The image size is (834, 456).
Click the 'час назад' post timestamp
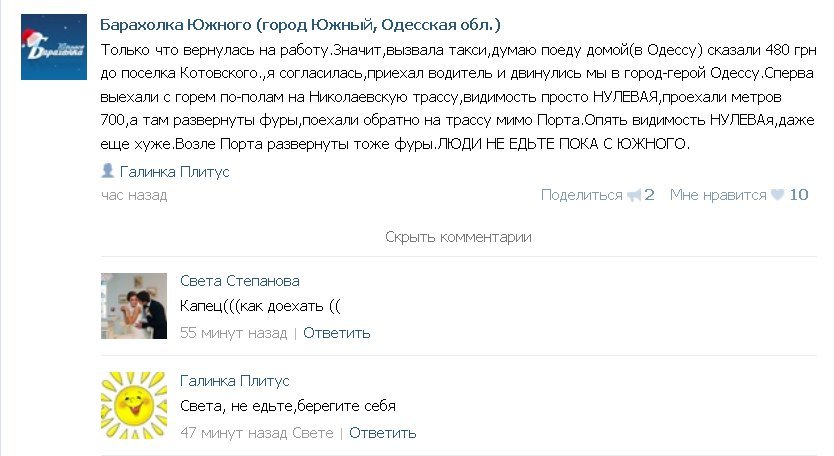point(134,195)
